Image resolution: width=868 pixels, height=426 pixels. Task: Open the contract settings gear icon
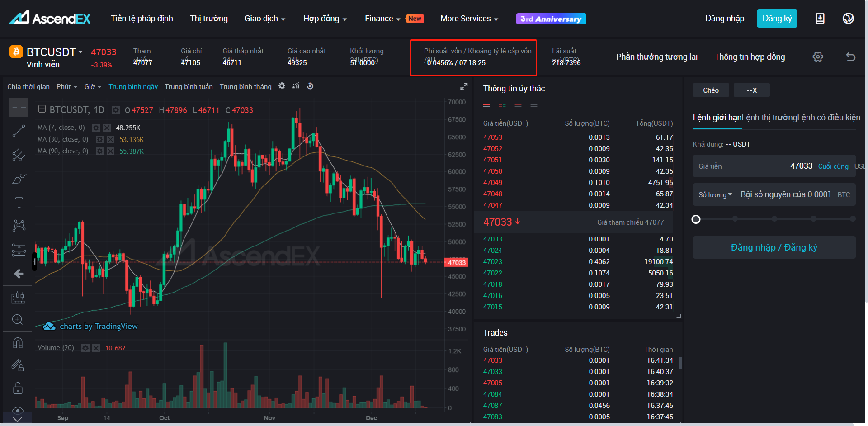click(x=818, y=57)
